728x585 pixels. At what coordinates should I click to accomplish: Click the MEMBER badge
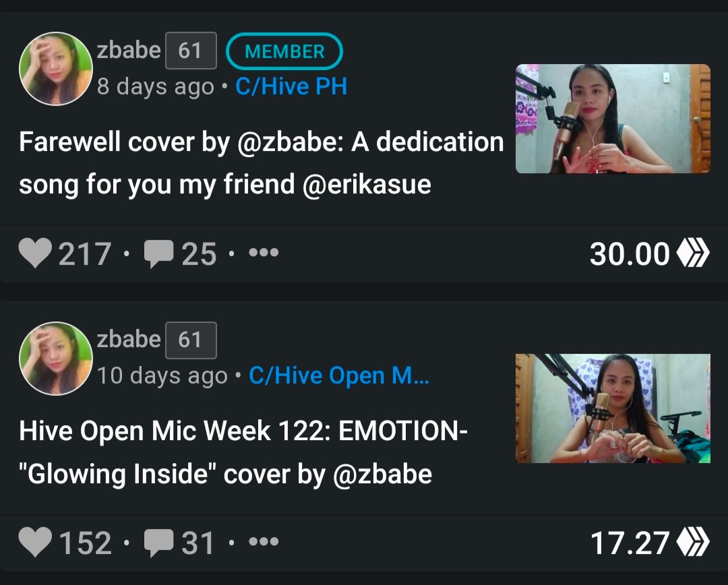(284, 51)
